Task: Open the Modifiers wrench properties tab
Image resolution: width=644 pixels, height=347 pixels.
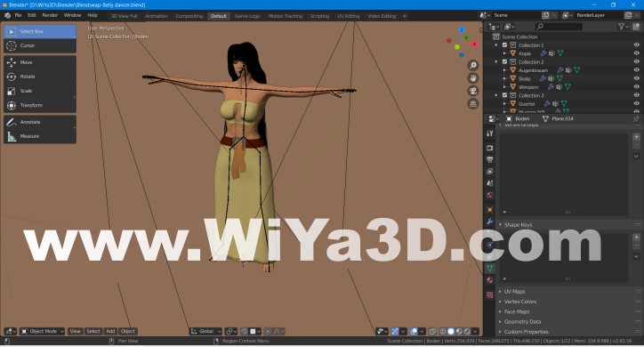Action: coord(489,222)
